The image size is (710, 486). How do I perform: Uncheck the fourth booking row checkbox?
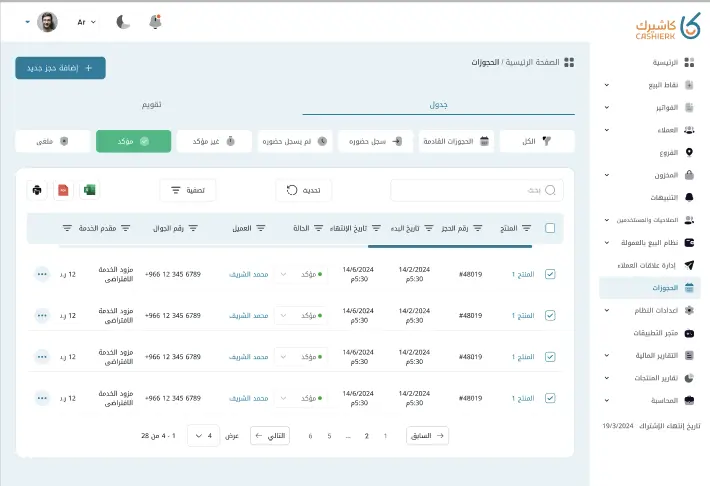tap(550, 398)
